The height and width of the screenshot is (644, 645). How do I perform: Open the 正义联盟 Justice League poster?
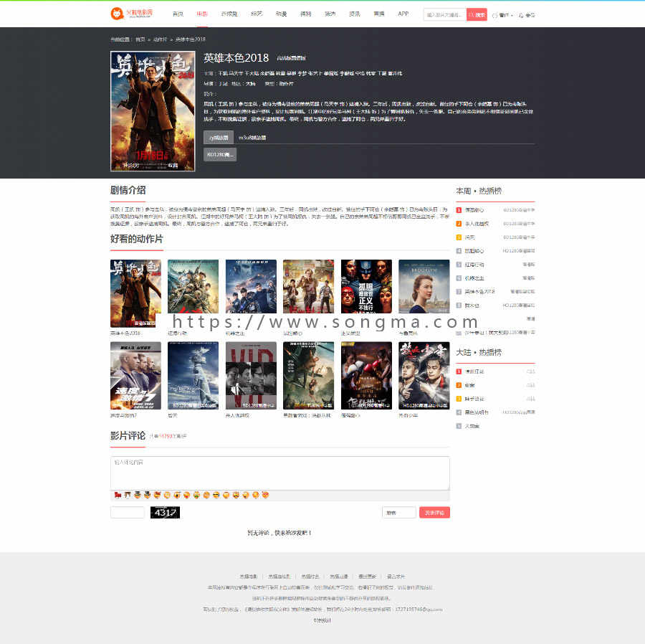366,286
